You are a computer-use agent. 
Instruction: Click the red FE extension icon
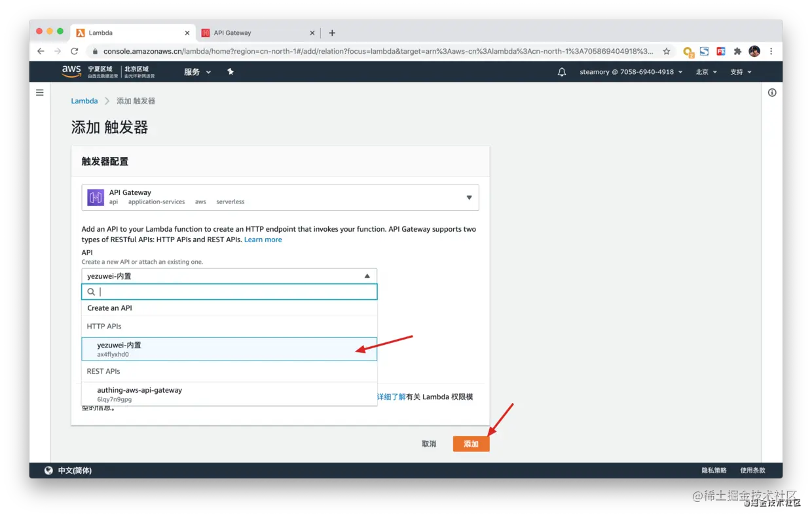click(721, 51)
